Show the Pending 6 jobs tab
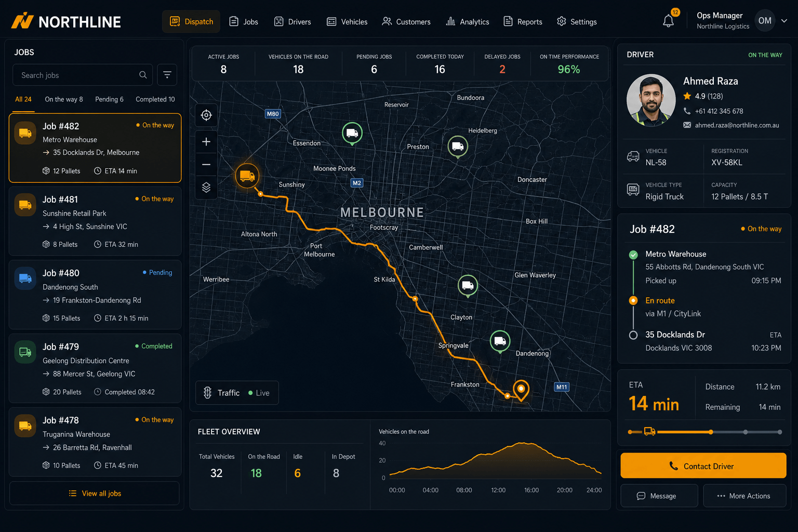Viewport: 798px width, 532px height. coord(109,99)
